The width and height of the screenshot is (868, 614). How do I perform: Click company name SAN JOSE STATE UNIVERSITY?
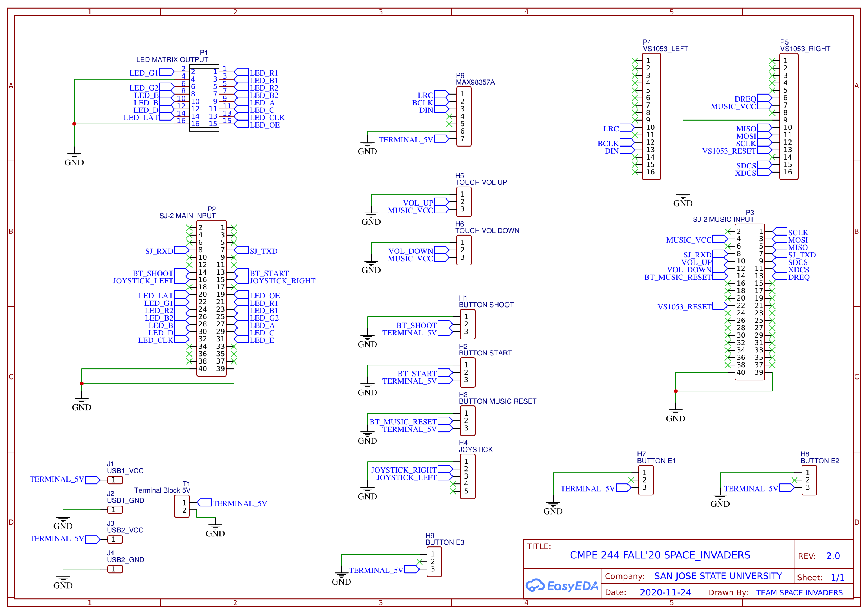[x=718, y=576]
